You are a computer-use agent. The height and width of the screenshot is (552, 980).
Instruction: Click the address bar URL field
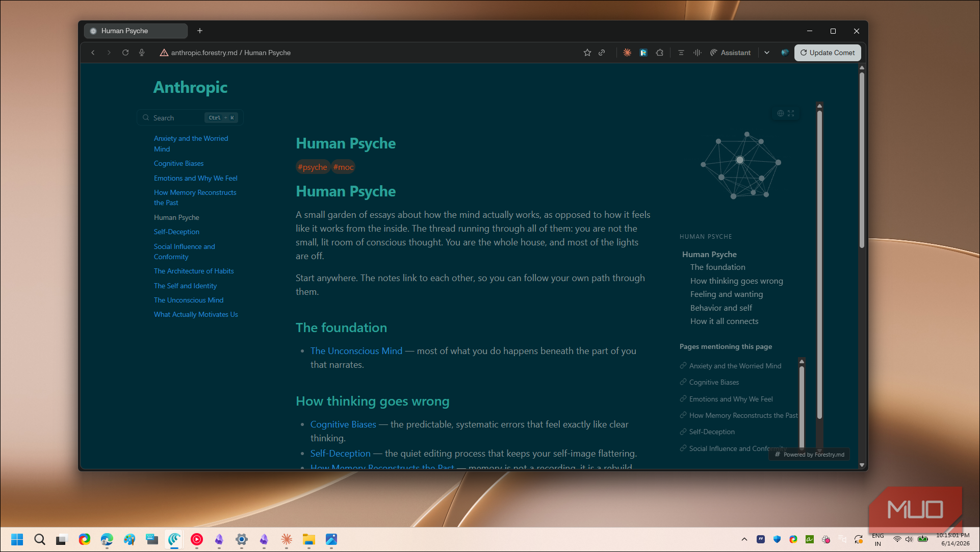tap(230, 53)
